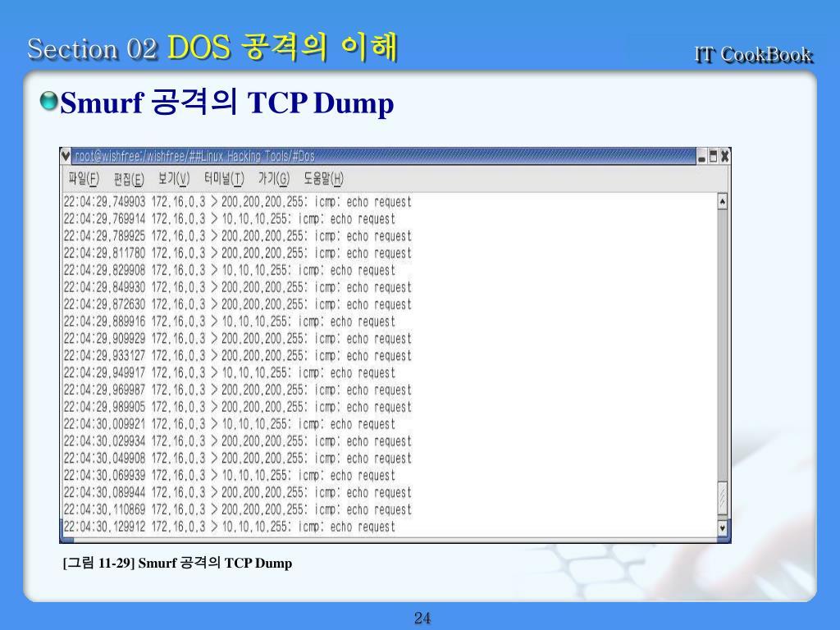Select the line with timestamp 22:04:29.789925
Image resolution: width=840 pixels, height=630 pixels.
click(x=237, y=236)
